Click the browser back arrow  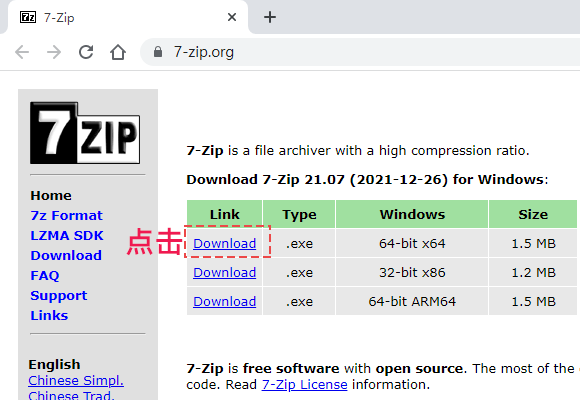click(22, 52)
